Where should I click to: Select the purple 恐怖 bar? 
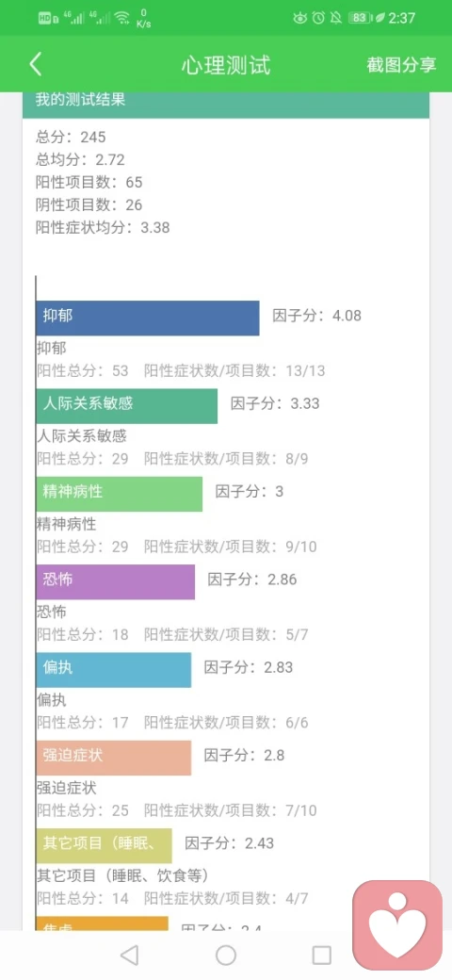point(116,582)
